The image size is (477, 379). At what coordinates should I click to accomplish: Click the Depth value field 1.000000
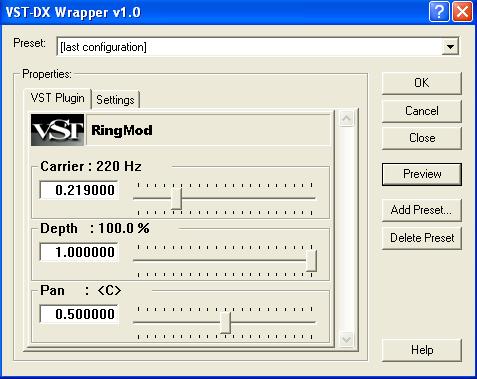coord(79,252)
